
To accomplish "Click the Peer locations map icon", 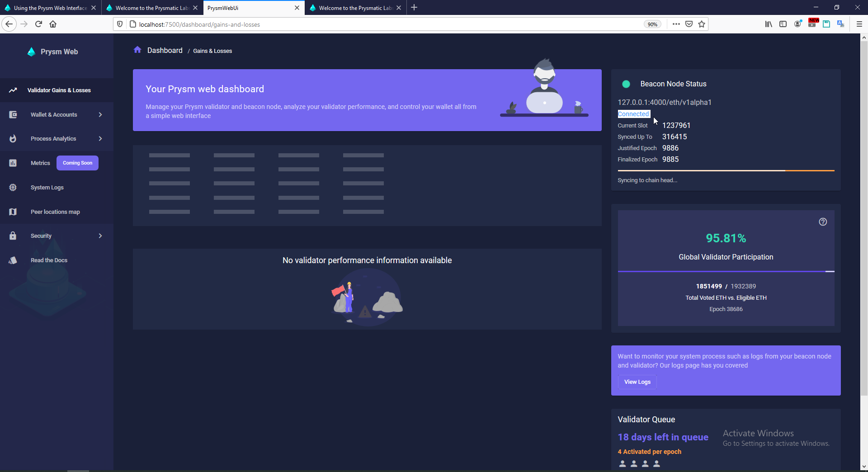I will coord(13,212).
